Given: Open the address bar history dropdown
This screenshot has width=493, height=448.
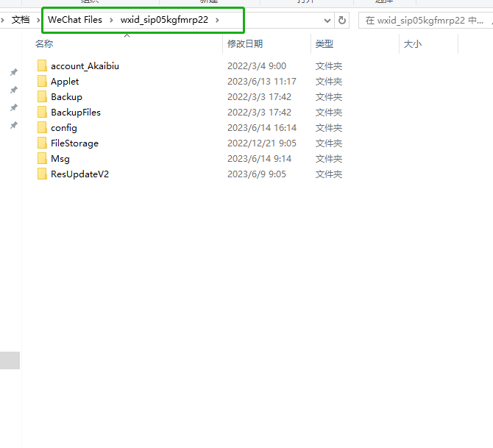Looking at the screenshot, I should 327,21.
